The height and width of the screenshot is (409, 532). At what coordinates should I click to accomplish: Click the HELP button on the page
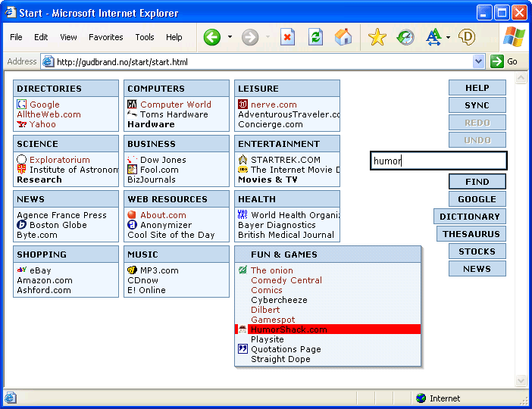pyautogui.click(x=477, y=88)
